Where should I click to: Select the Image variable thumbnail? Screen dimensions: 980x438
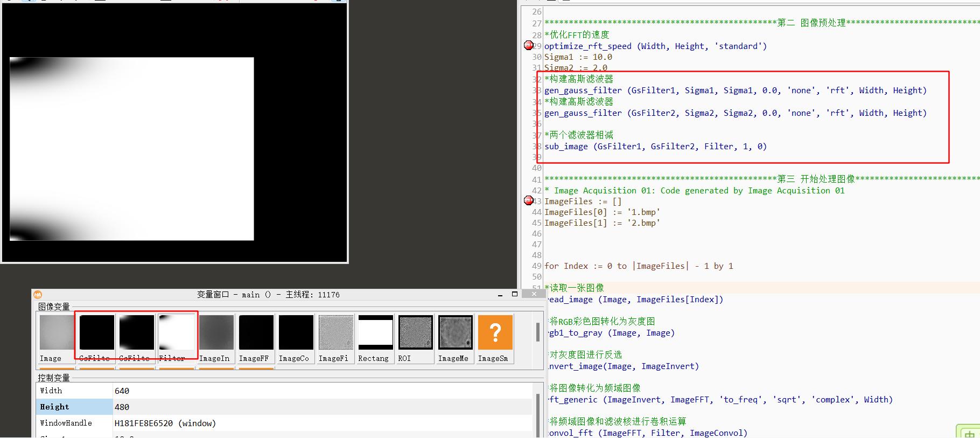57,332
